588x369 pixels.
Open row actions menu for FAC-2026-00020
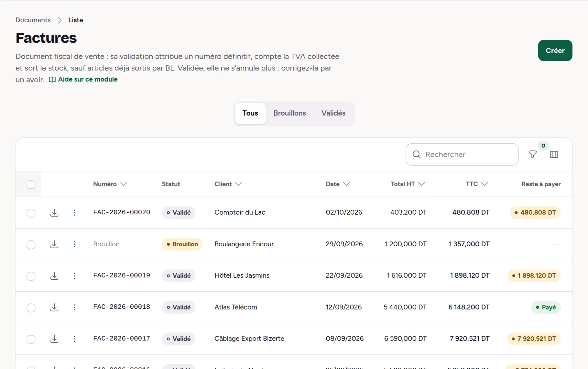(75, 213)
